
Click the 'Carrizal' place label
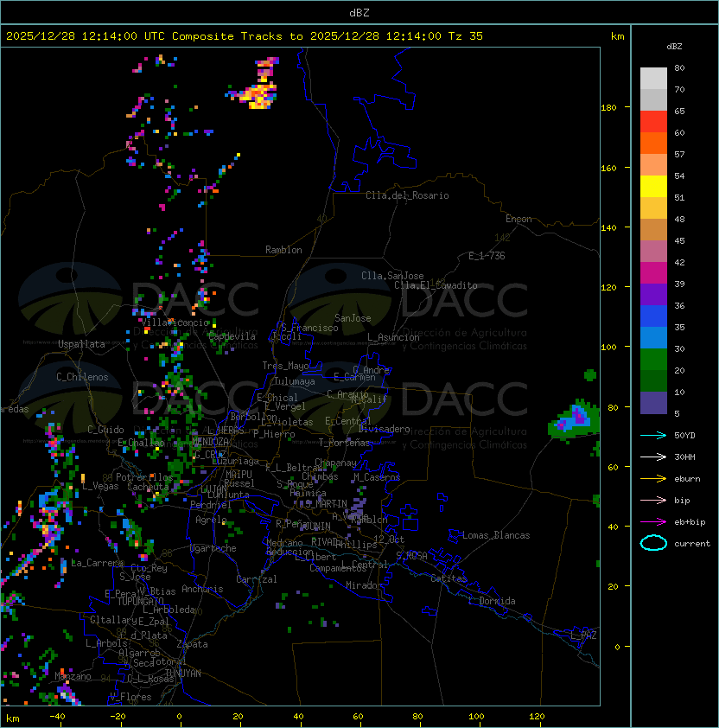pyautogui.click(x=256, y=579)
